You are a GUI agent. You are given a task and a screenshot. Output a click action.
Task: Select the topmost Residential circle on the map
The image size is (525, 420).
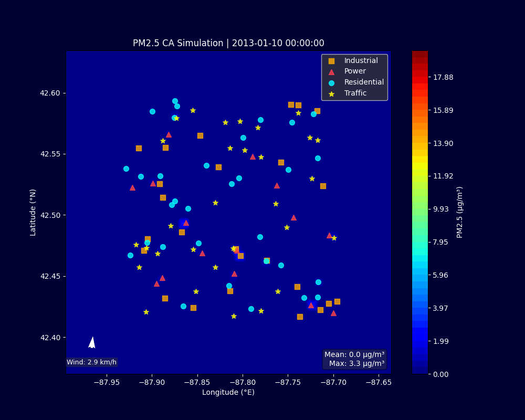pyautogui.click(x=175, y=101)
